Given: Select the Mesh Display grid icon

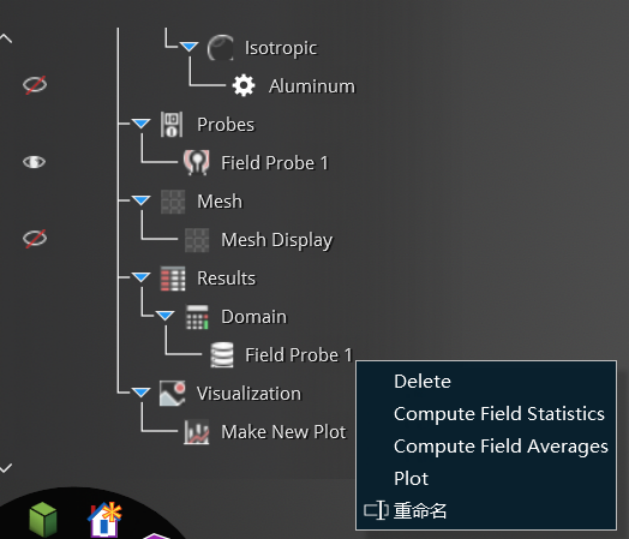Looking at the screenshot, I should coord(197,240).
